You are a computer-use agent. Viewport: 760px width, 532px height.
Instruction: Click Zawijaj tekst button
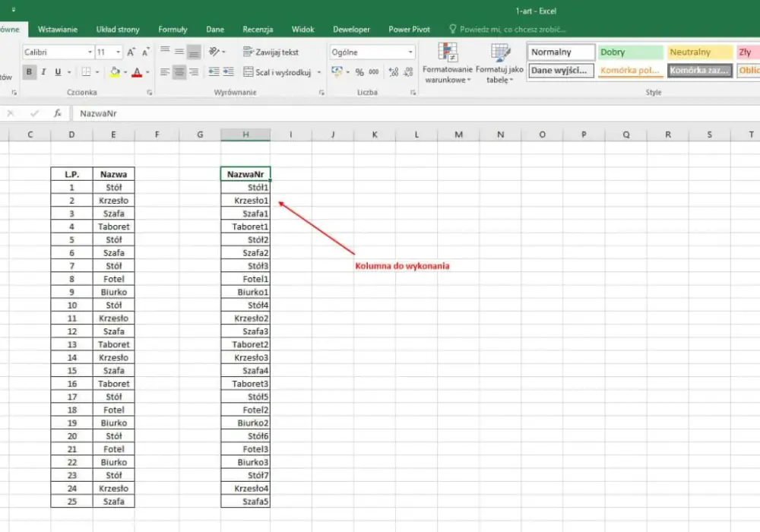[271, 52]
